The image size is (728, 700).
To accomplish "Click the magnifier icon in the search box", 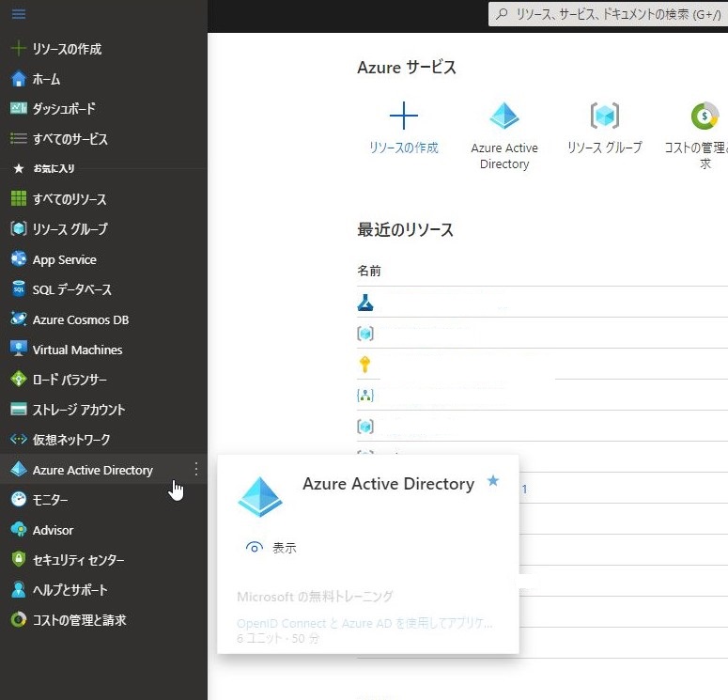I will click(502, 14).
